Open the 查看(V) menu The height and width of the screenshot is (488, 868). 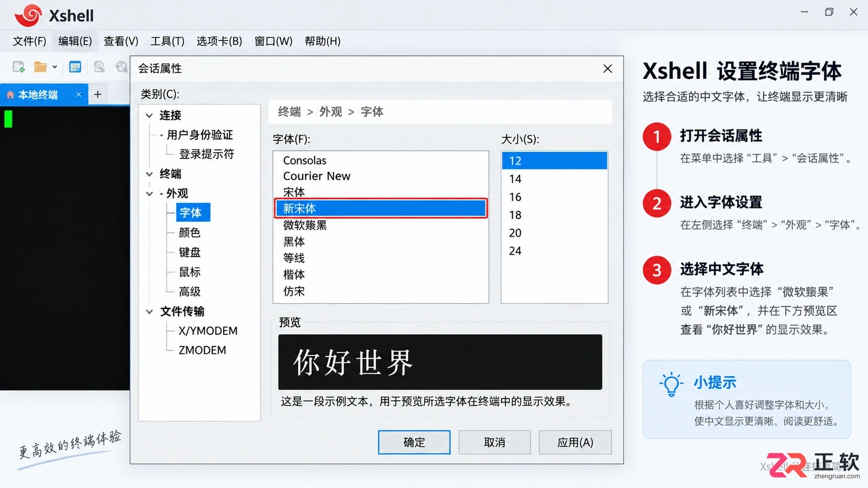[x=121, y=41]
